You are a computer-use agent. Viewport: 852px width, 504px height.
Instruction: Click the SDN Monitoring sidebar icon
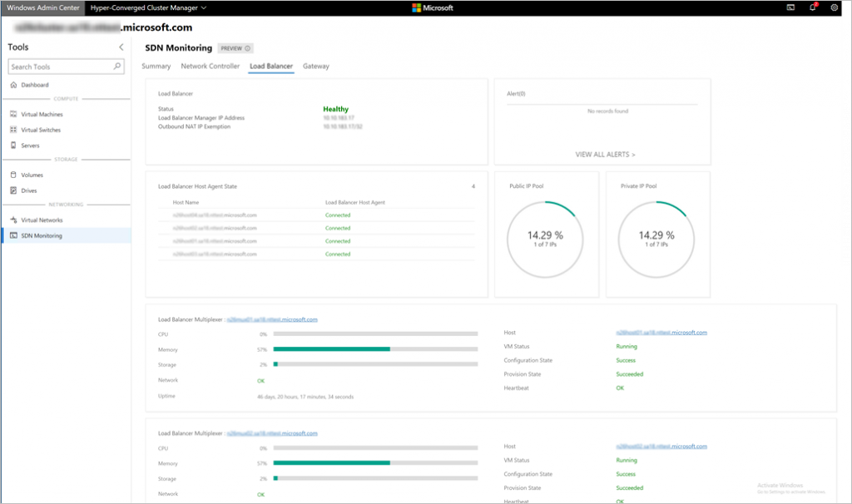point(13,235)
